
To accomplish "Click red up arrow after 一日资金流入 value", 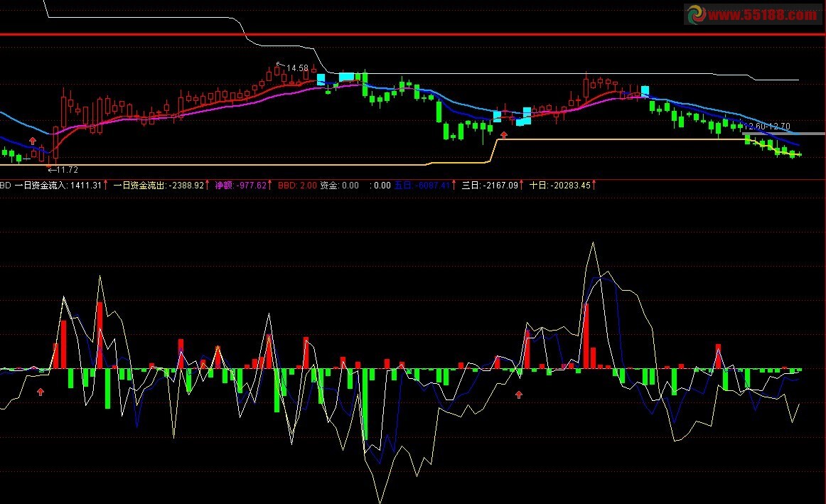I will coord(106,185).
